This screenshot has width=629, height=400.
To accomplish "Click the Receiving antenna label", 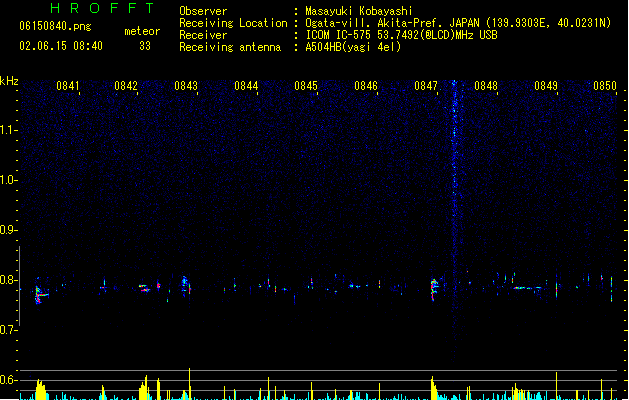I will point(230,47).
